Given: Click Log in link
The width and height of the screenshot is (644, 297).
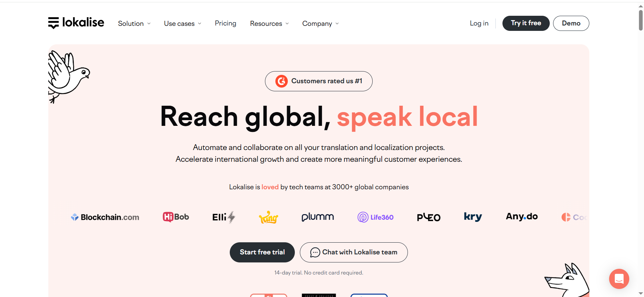Looking at the screenshot, I should [479, 23].
